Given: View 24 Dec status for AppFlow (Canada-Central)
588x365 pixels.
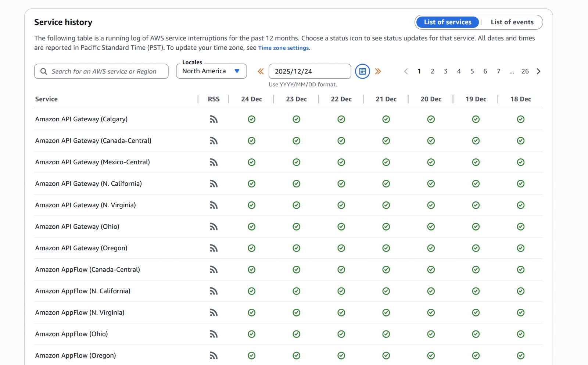Looking at the screenshot, I should 251,270.
